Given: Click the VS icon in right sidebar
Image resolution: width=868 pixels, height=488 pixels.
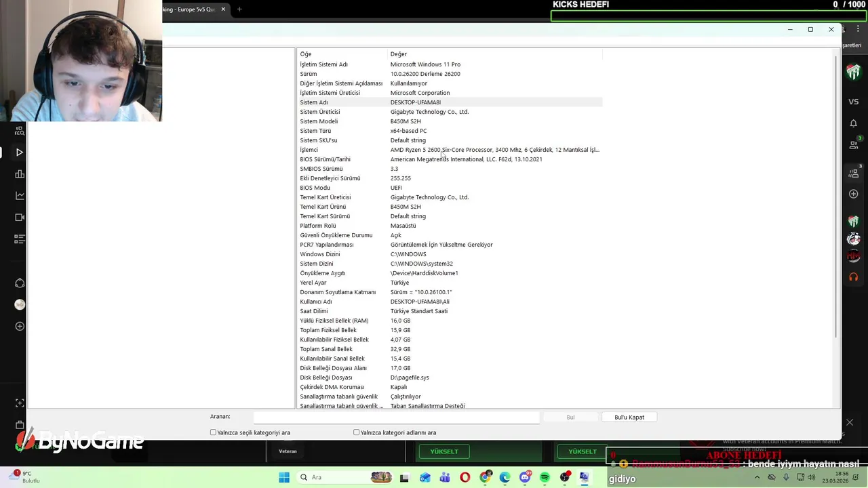Looking at the screenshot, I should pyautogui.click(x=854, y=102).
